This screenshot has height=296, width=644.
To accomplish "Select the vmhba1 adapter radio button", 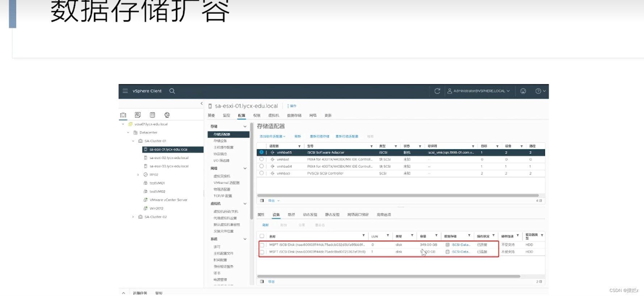I will tap(261, 159).
